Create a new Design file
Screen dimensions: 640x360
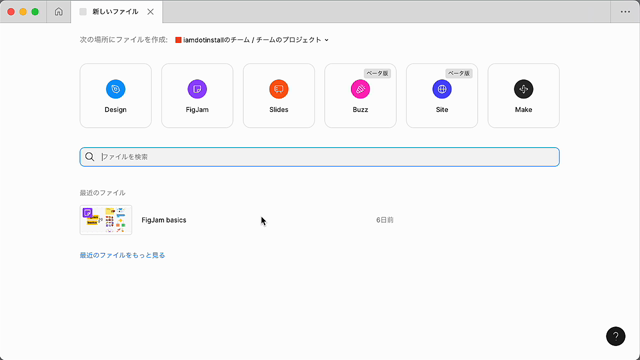tap(116, 96)
